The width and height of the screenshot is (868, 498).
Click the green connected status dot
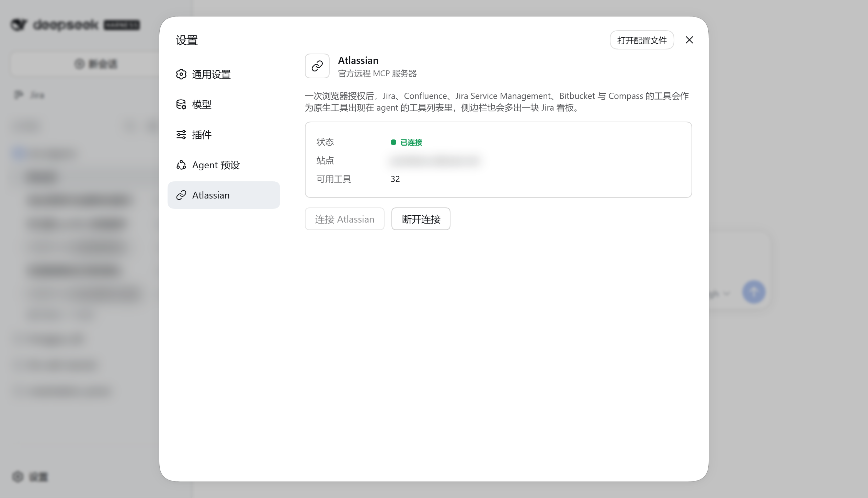[x=393, y=142]
